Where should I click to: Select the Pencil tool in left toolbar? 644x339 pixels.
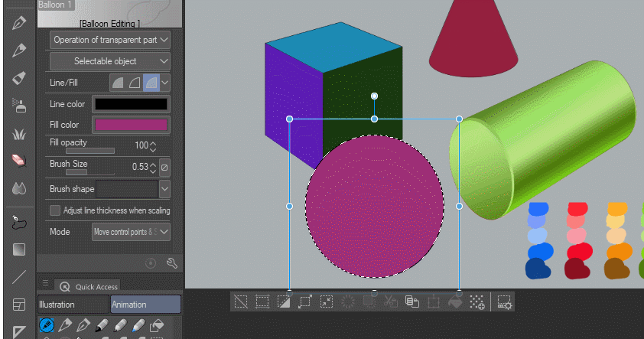[19, 51]
